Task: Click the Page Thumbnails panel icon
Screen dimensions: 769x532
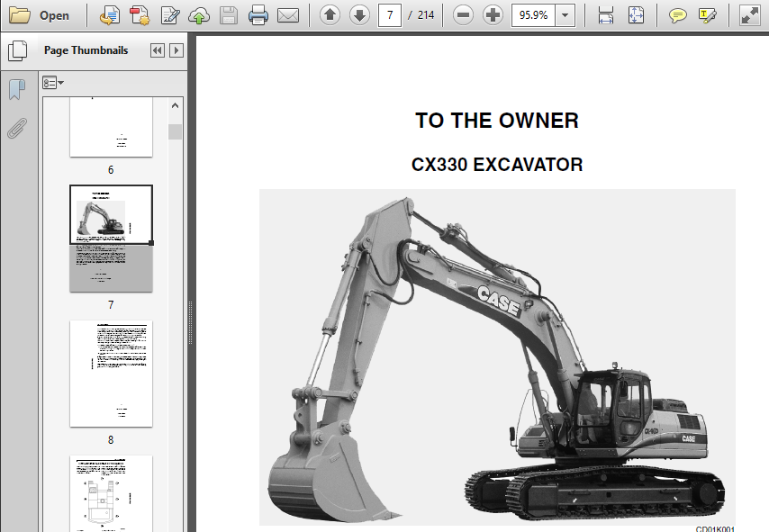Action: click(x=18, y=50)
